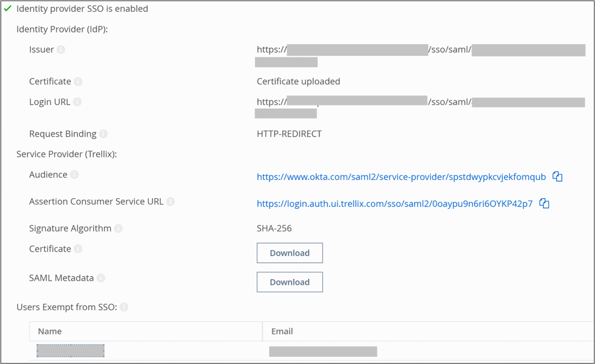This screenshot has width=595, height=364.
Task: Click the info icon next to Login URL
Action: point(77,102)
